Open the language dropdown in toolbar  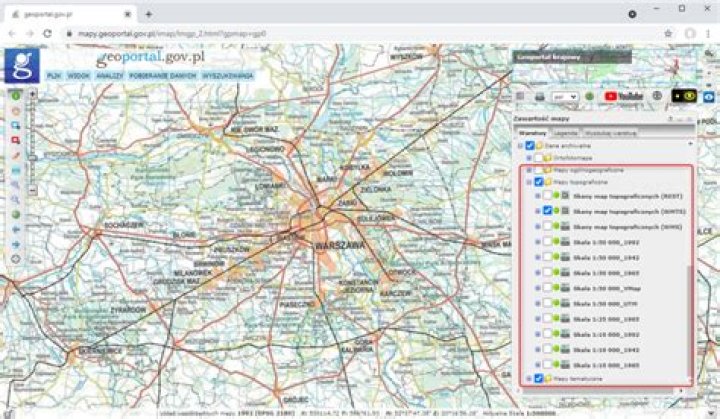point(565,96)
